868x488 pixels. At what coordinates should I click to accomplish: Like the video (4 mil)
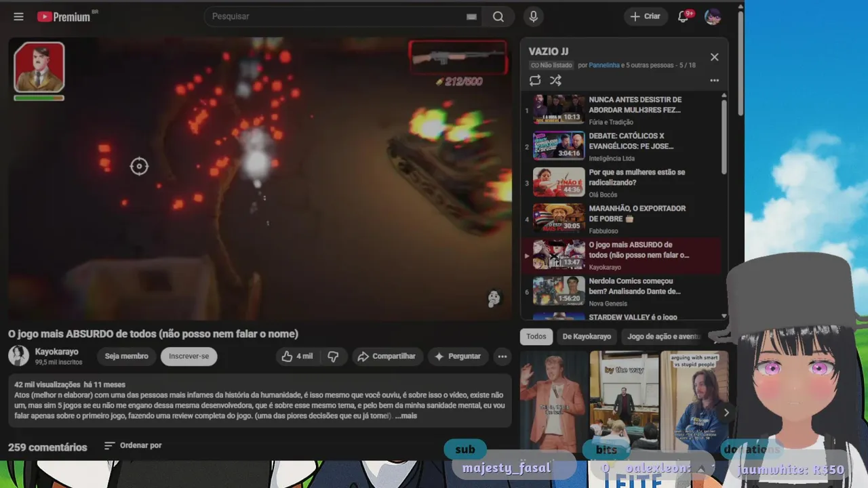(297, 357)
